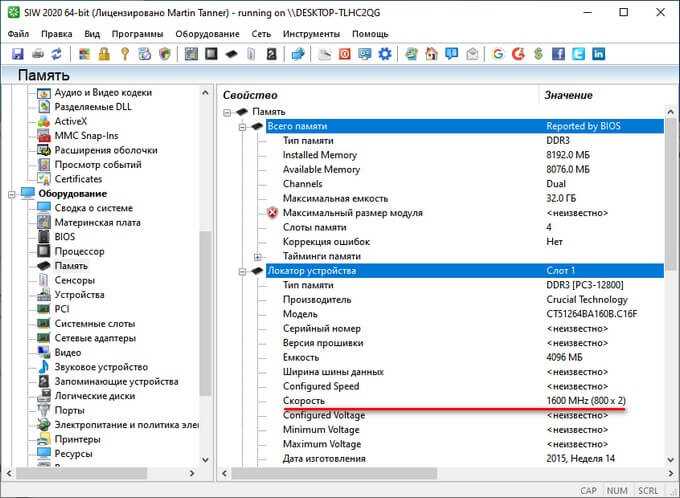Click the envelope toolbar icon
Screen dimensions: 680x498
[x=472, y=54]
